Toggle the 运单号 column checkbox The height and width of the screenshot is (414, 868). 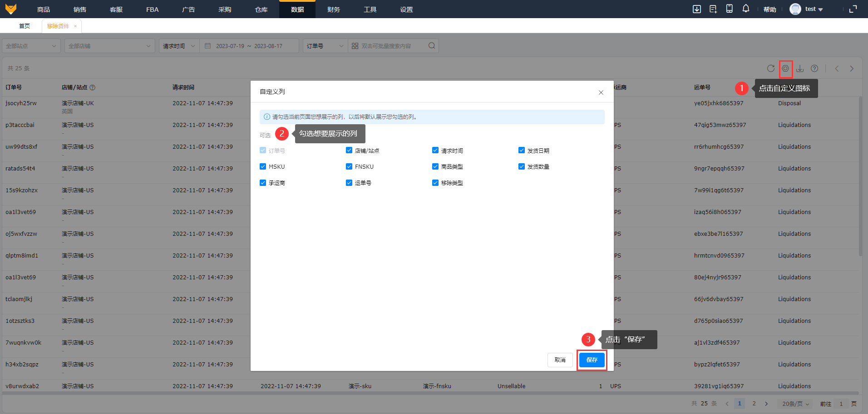pos(349,183)
